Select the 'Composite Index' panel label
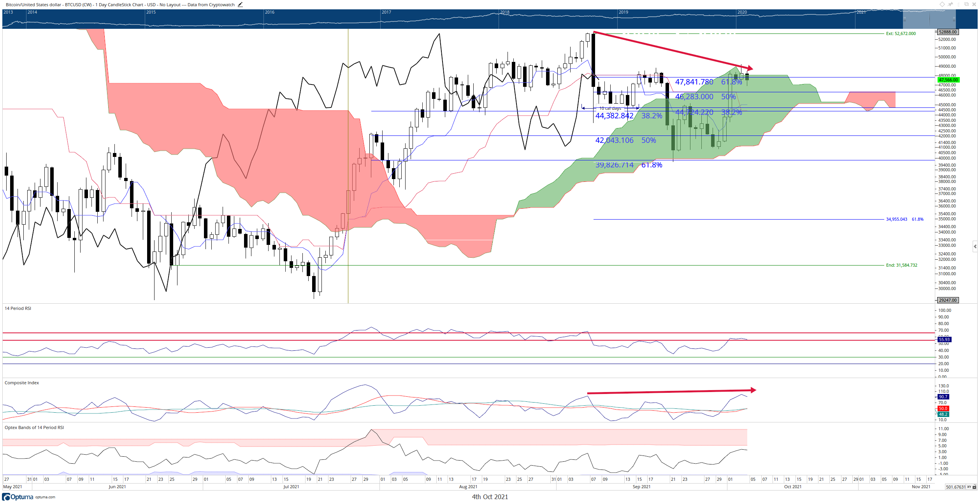Viewport: 980px width, 503px height. point(22,383)
